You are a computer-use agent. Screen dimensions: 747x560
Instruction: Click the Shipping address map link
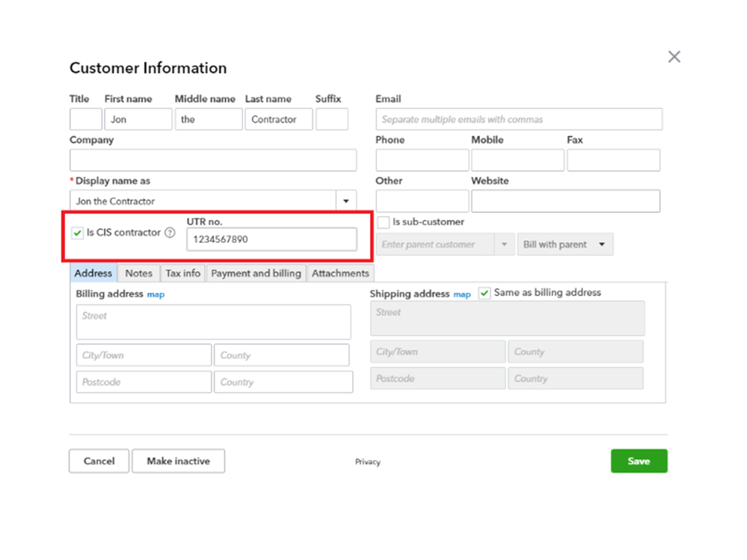462,295
